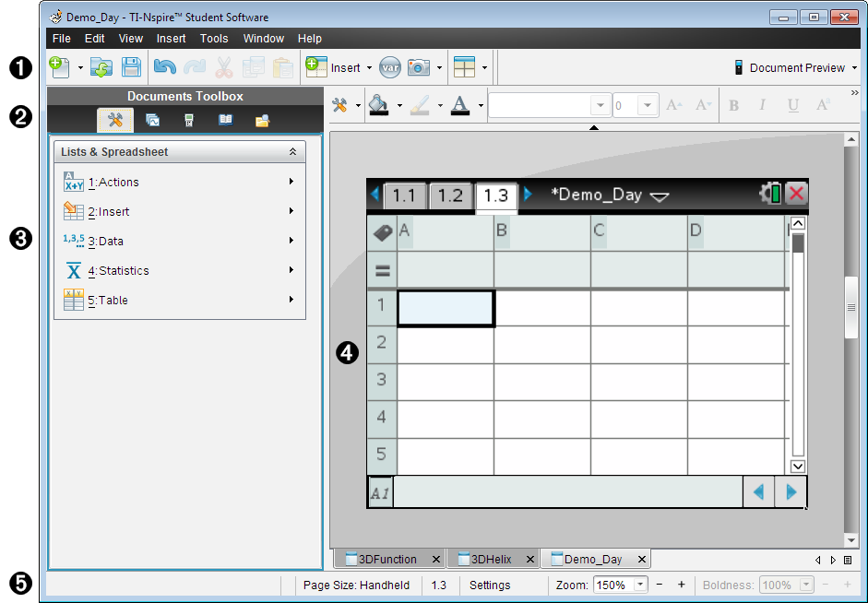The image size is (868, 603).
Task: Undo the last action
Action: click(164, 66)
